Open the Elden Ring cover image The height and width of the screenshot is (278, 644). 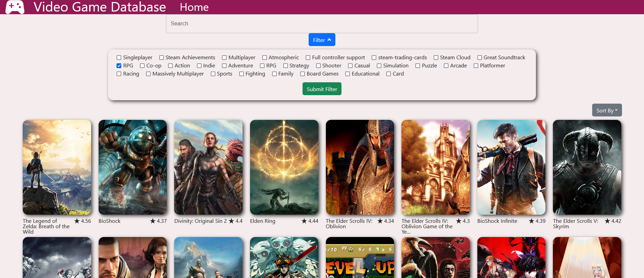[x=284, y=167]
